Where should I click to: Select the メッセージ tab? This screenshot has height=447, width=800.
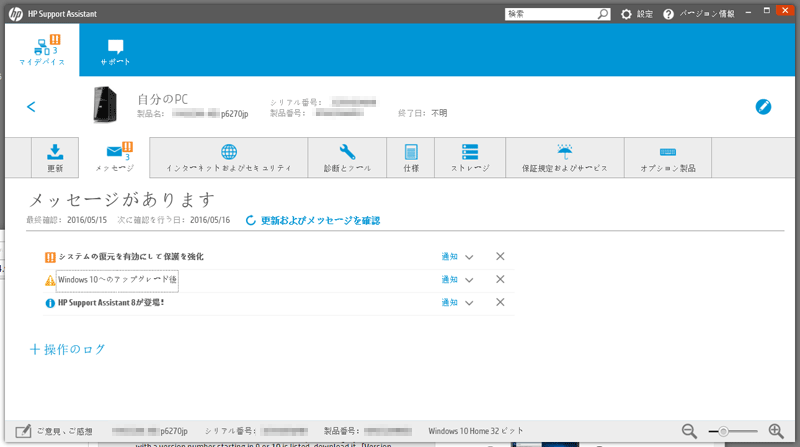click(115, 158)
